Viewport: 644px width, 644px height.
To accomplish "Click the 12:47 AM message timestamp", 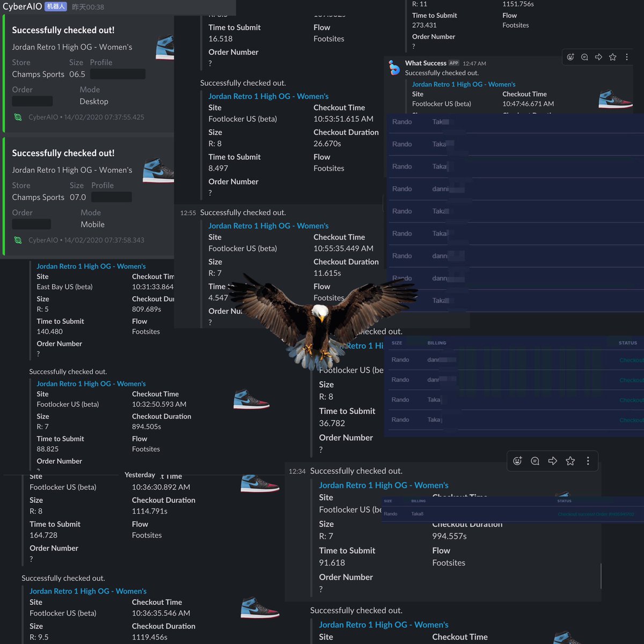I will 474,63.
